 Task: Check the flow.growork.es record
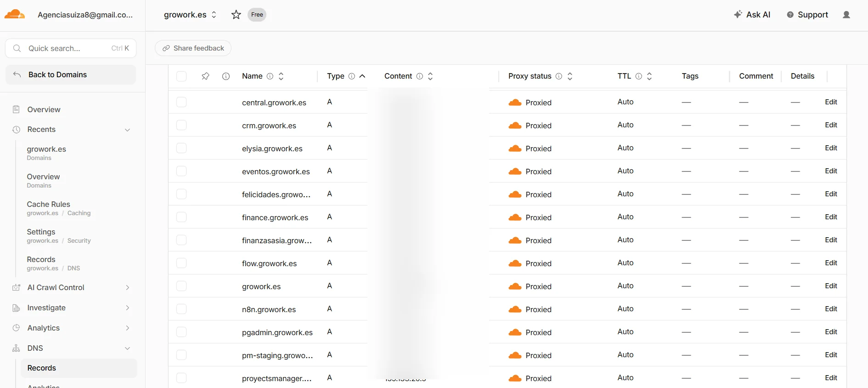[x=181, y=263]
